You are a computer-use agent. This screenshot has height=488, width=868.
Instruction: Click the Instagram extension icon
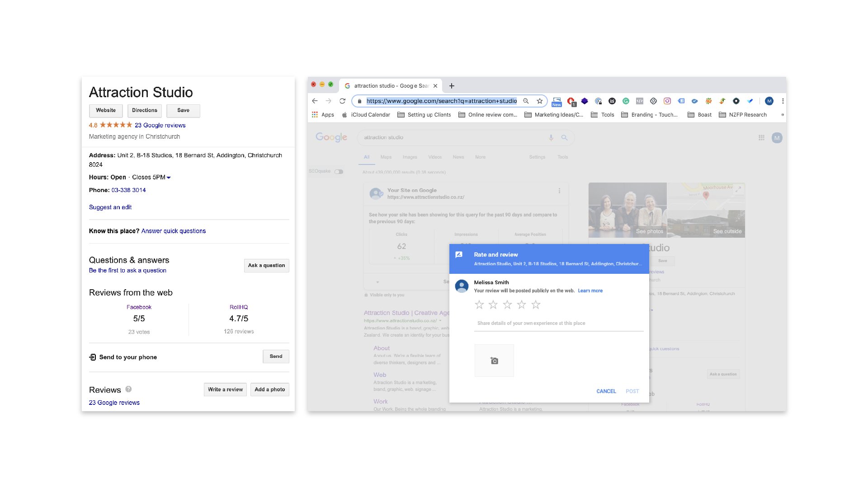[667, 101]
